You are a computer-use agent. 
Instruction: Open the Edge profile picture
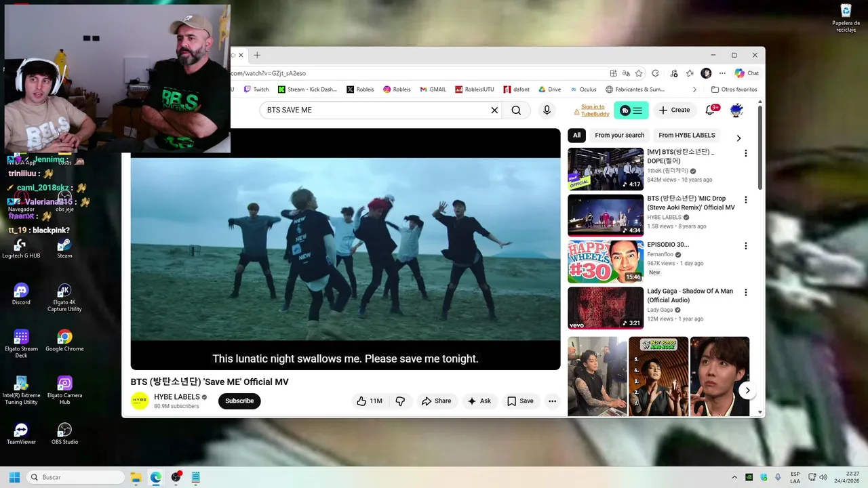(x=706, y=73)
